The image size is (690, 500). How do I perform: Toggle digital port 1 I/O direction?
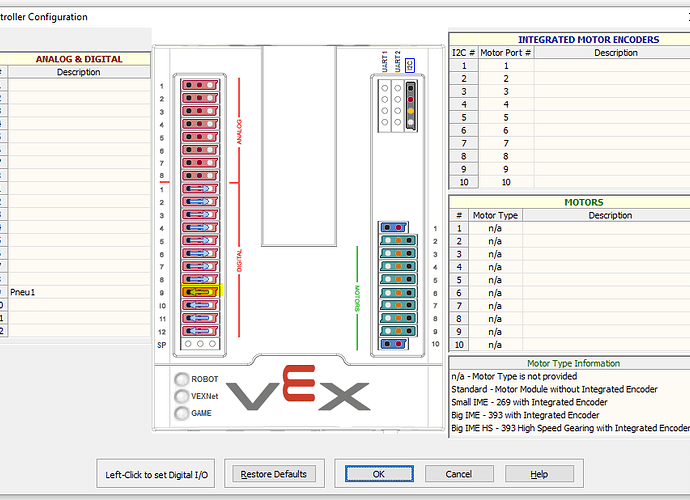[x=200, y=189]
